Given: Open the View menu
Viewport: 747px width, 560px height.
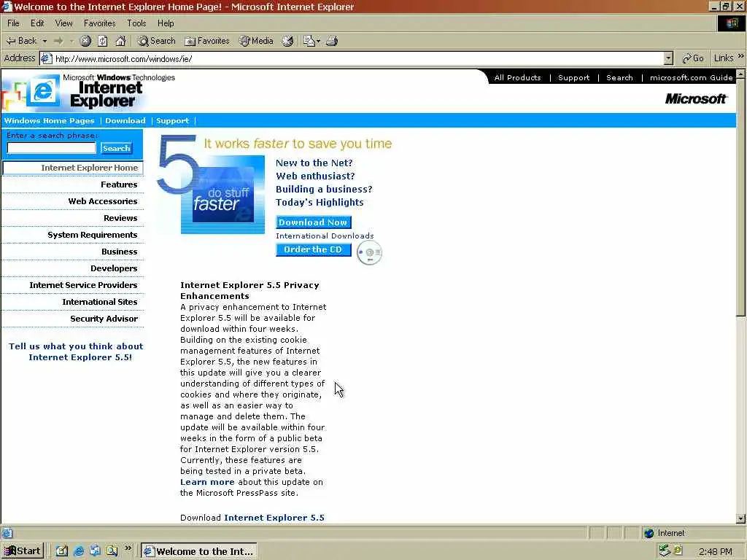Looking at the screenshot, I should click(64, 23).
